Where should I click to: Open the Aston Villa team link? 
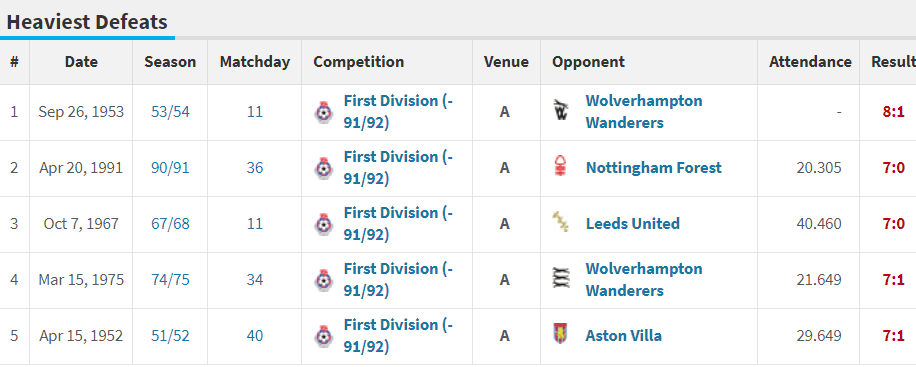coord(624,336)
